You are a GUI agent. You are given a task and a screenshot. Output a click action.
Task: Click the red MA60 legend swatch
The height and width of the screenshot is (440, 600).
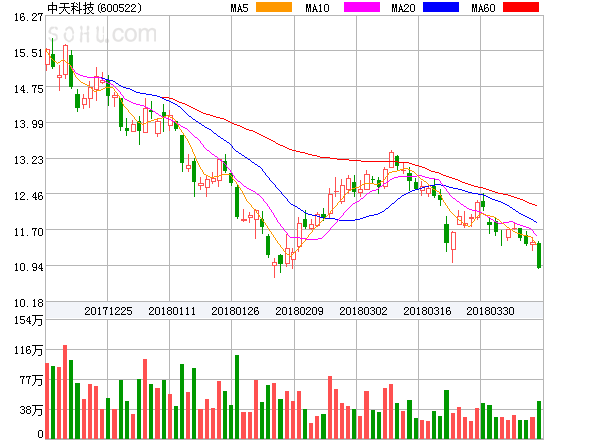521,7
